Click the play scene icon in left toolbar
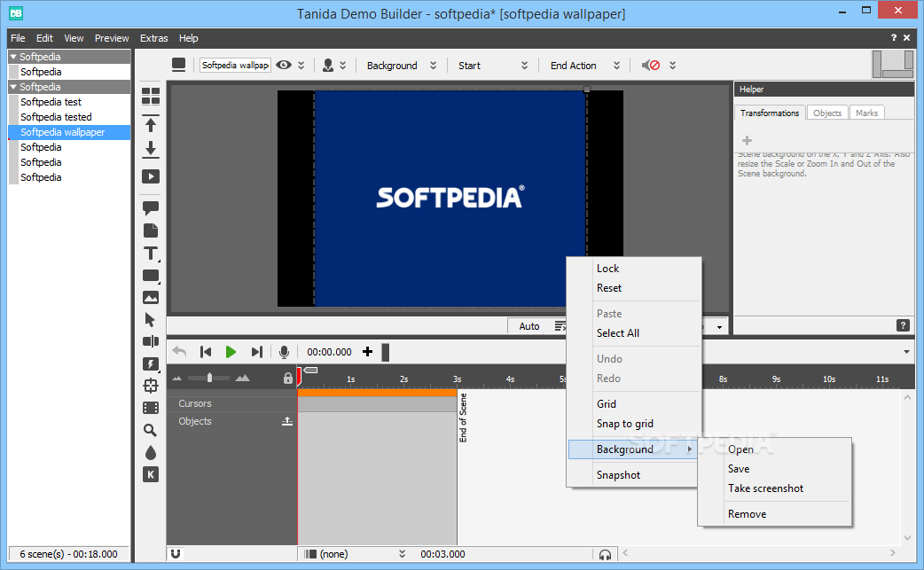924x570 pixels. tap(151, 176)
